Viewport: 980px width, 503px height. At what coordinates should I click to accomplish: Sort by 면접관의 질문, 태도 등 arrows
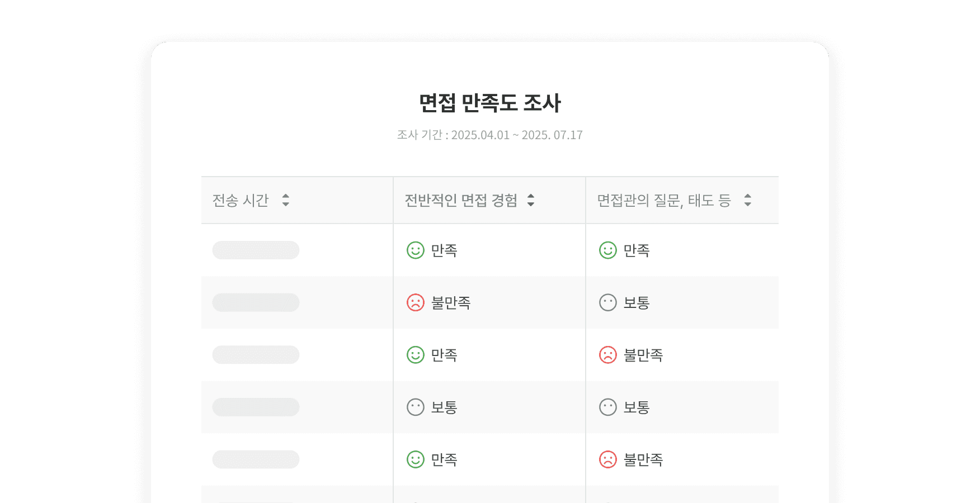click(x=748, y=200)
